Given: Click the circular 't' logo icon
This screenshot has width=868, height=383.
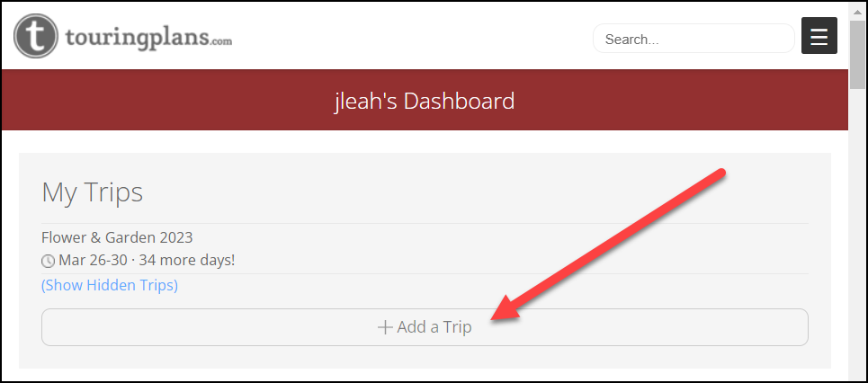Looking at the screenshot, I should 35,36.
